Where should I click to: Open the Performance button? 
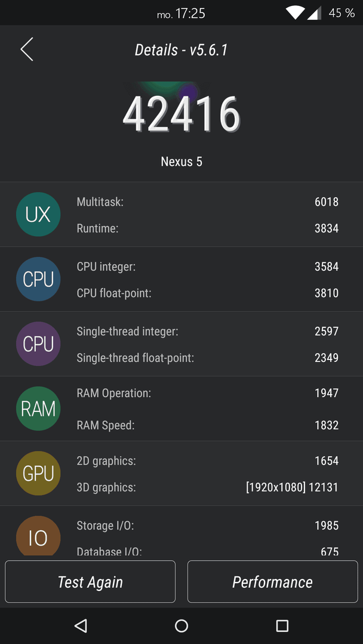tap(273, 581)
